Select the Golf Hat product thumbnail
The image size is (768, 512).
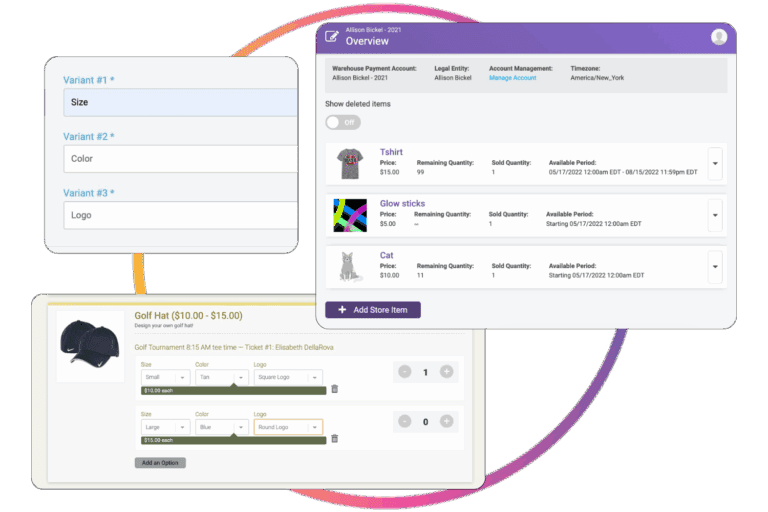click(90, 345)
